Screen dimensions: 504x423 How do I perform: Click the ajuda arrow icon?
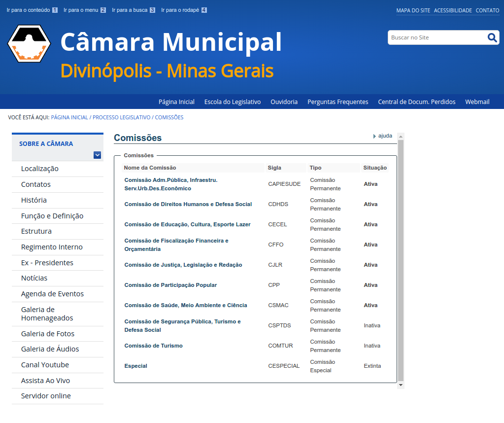coord(374,136)
